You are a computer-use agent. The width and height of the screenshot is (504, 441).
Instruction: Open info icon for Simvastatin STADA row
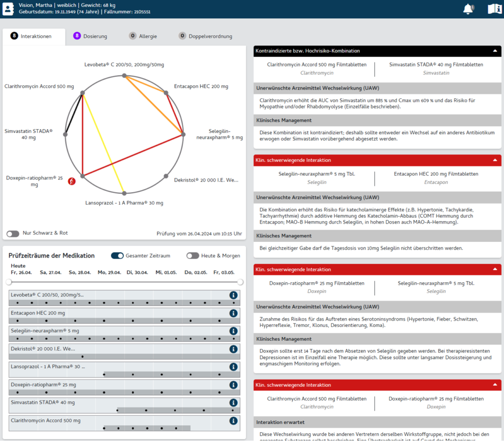point(233,403)
